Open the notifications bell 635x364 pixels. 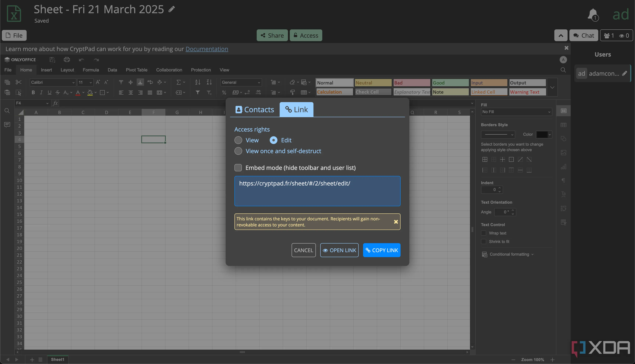click(x=593, y=15)
